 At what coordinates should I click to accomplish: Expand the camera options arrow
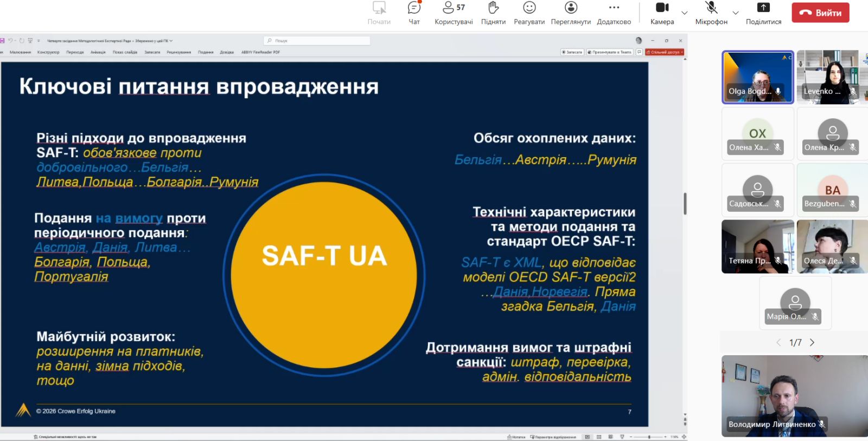[685, 12]
